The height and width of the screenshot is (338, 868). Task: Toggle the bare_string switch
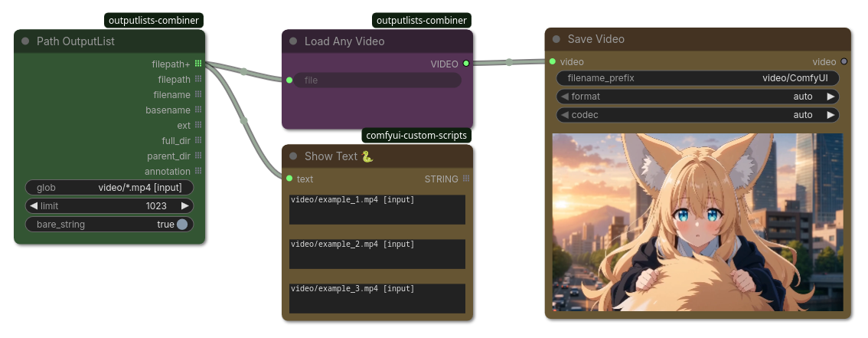pos(182,225)
